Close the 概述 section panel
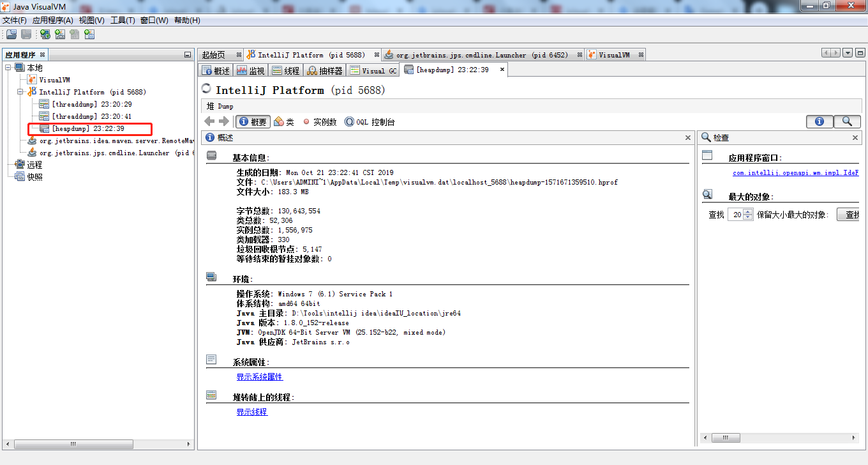Screen dimensions: 868x465 (688, 137)
